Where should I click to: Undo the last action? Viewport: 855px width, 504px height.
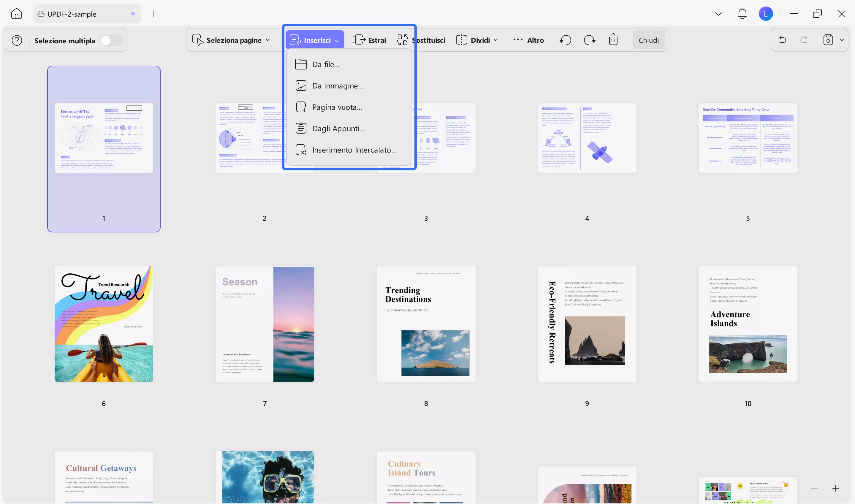pos(782,40)
